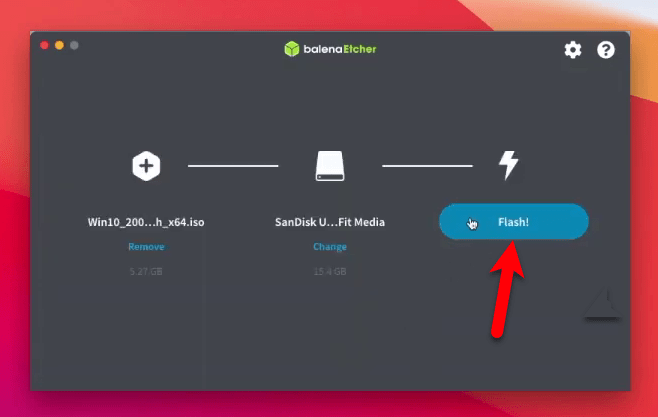Change the selected SanDisk target drive
This screenshot has width=658, height=417.
[330, 247]
